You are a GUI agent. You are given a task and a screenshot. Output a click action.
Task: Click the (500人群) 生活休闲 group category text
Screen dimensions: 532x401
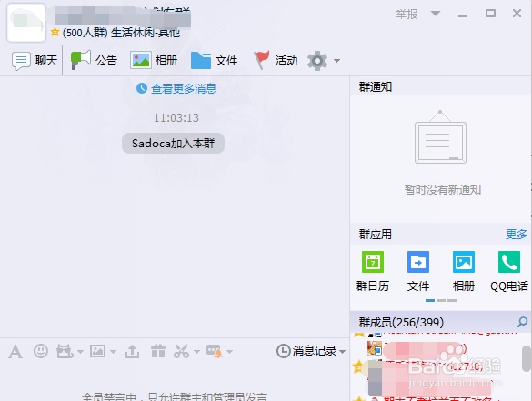coord(121,33)
